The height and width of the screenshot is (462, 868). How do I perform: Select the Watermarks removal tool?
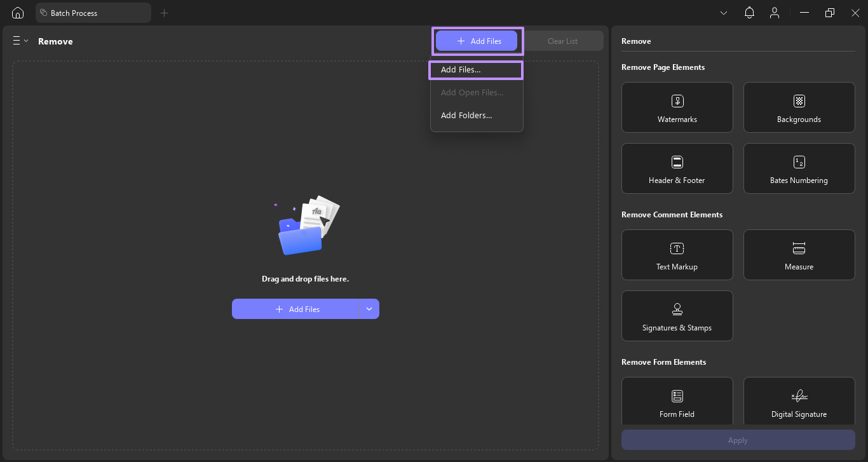[677, 107]
